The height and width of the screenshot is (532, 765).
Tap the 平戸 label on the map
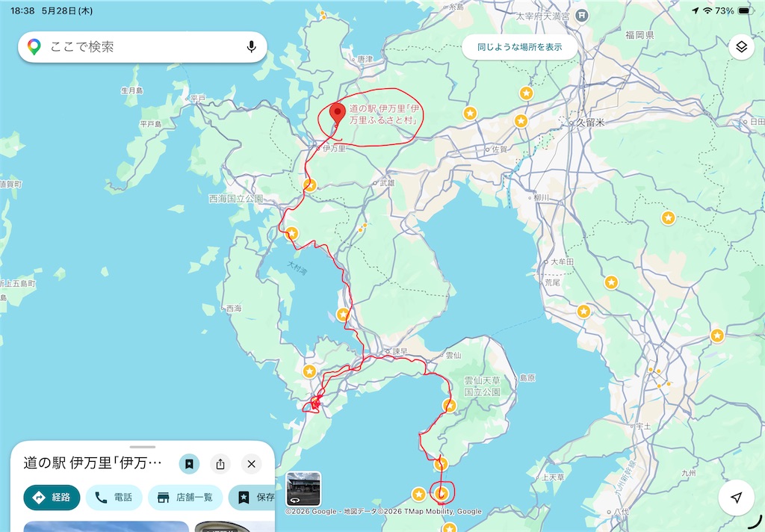click(x=198, y=99)
